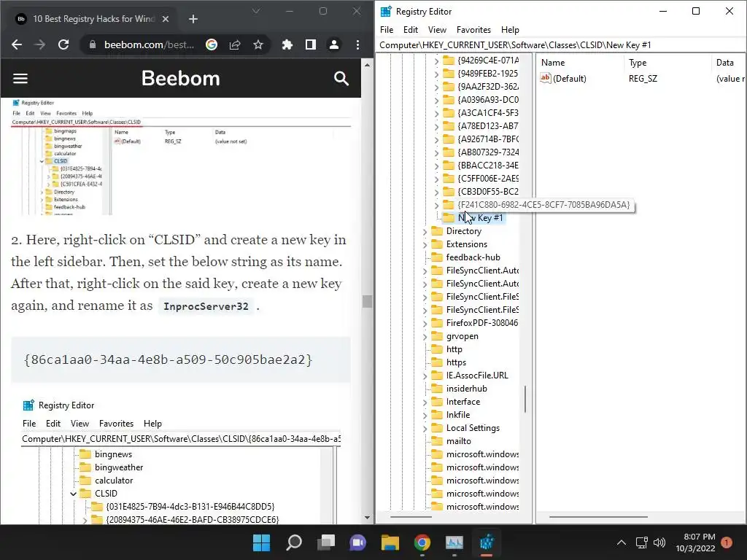This screenshot has width=747, height=560.
Task: Click the Registry Editor address path field
Action: [x=562, y=45]
